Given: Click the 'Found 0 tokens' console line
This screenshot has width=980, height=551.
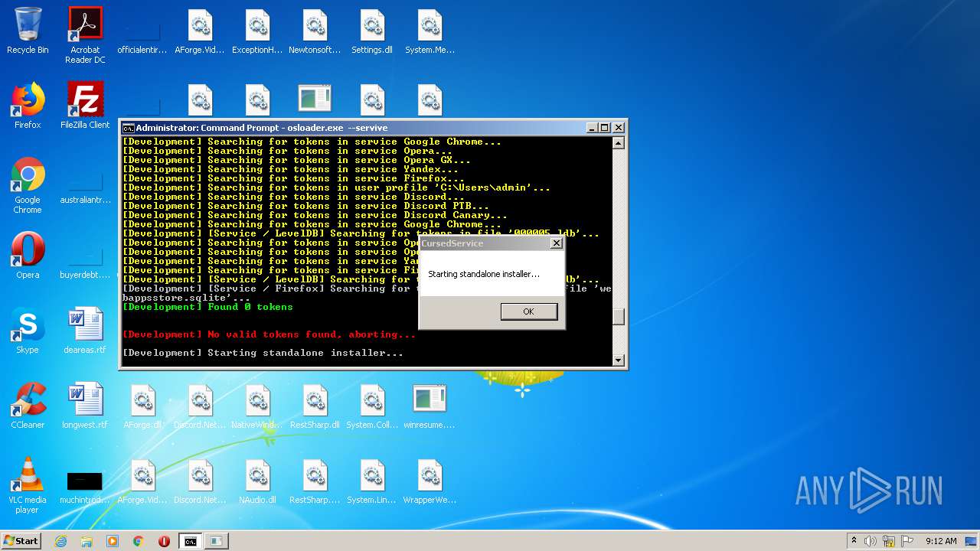Looking at the screenshot, I should (207, 307).
